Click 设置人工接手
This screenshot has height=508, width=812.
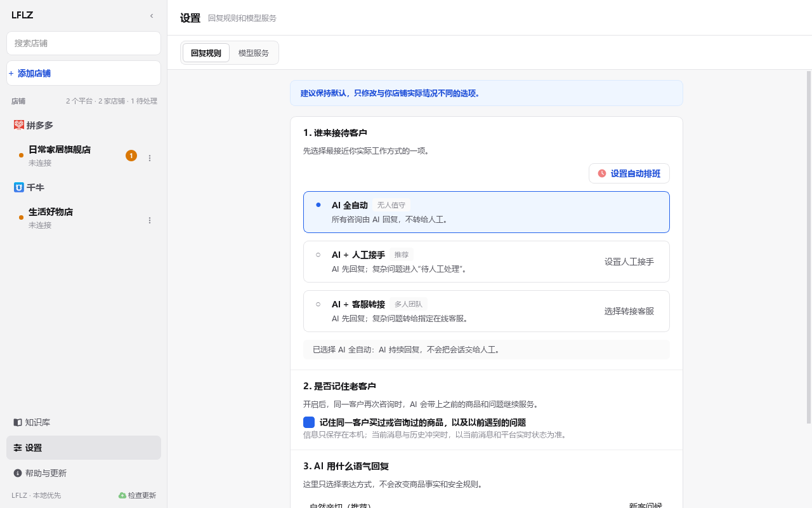(629, 262)
